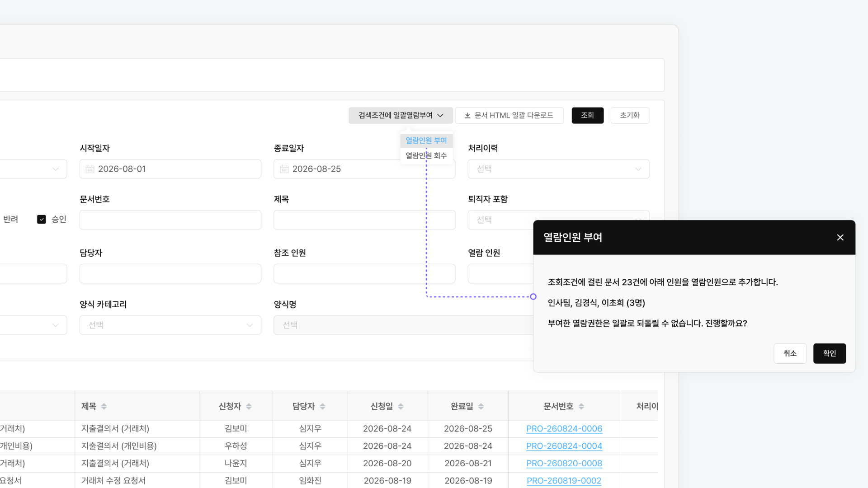868x488 pixels.
Task: Expand the 처리이력 select box
Action: [x=559, y=169]
